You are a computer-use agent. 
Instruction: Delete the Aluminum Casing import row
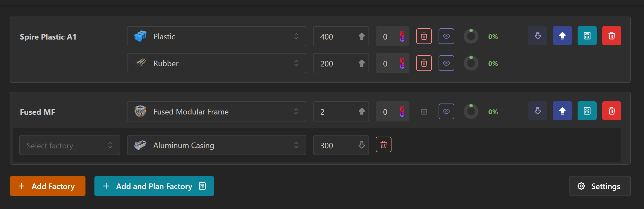click(383, 144)
